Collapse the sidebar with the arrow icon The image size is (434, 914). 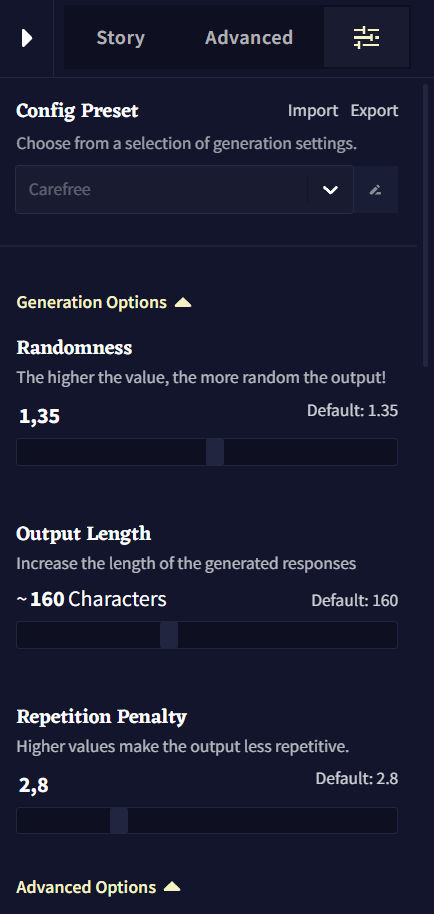point(26,38)
